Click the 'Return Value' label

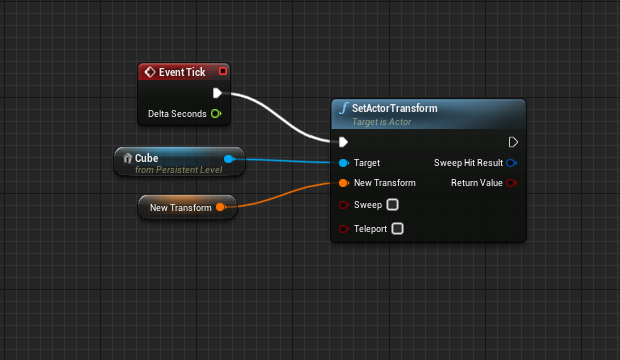point(476,183)
